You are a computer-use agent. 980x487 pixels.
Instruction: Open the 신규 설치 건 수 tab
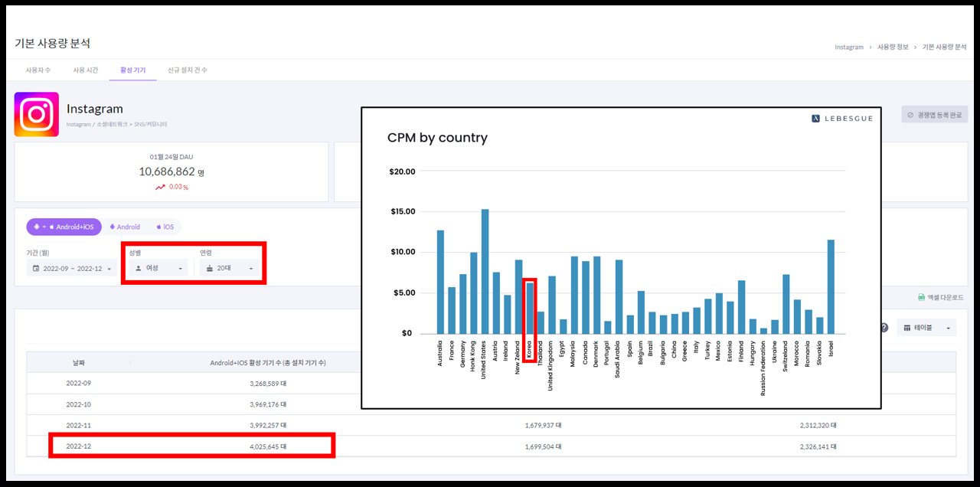tap(188, 70)
